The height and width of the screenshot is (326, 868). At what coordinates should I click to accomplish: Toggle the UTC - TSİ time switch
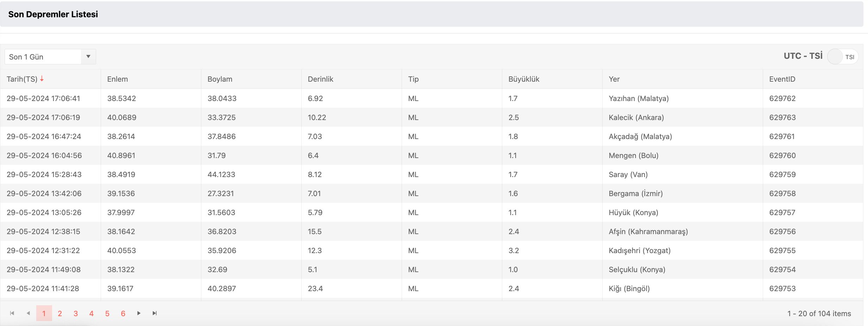click(x=842, y=57)
